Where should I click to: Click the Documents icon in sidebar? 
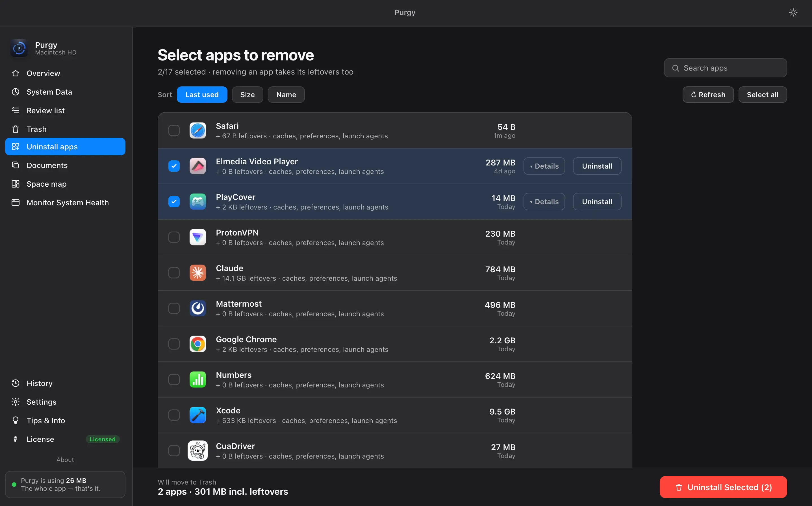tap(16, 165)
